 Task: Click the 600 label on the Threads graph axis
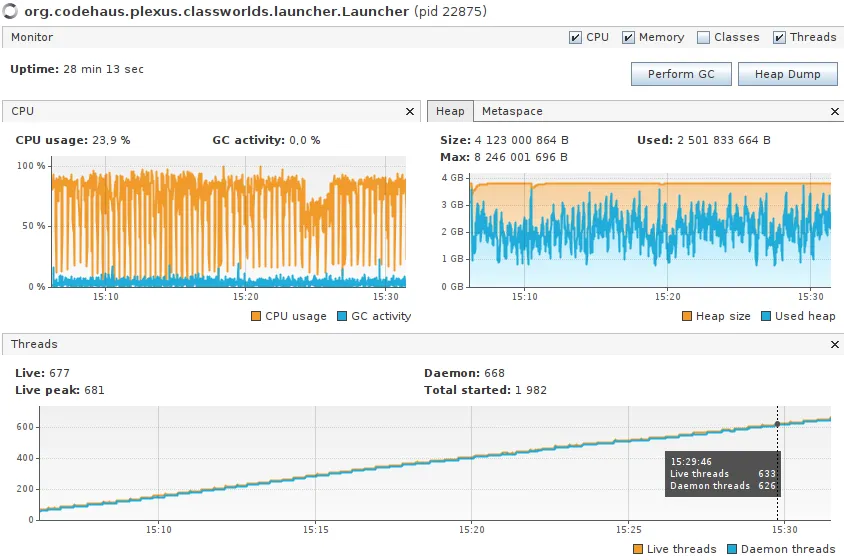(x=25, y=426)
